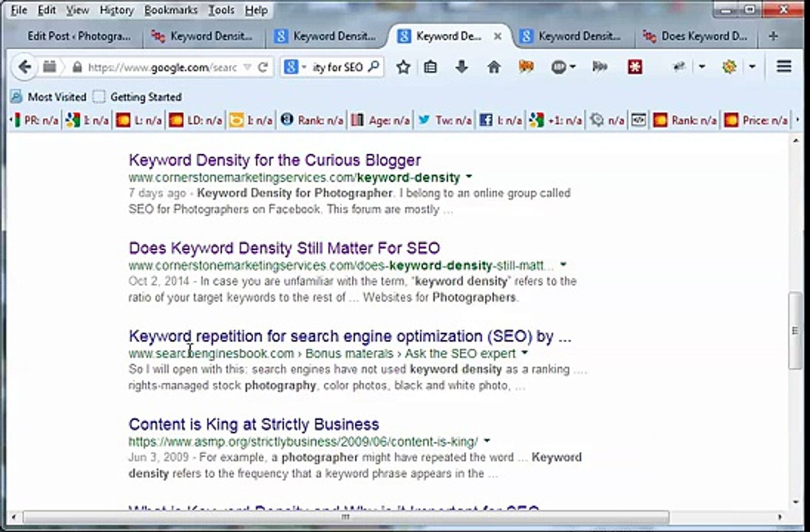This screenshot has width=810, height=532.
Task: Bookmark this page with the star icon
Action: (x=403, y=66)
